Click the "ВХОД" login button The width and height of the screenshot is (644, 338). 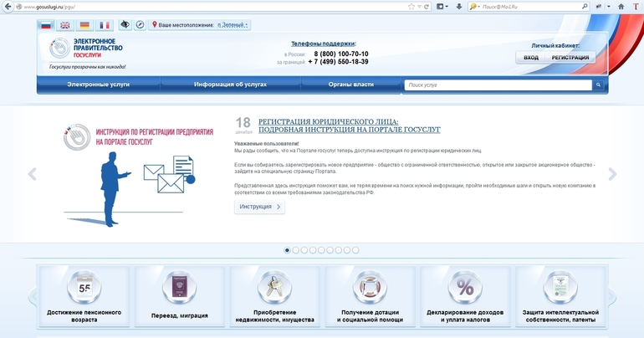pyautogui.click(x=530, y=58)
